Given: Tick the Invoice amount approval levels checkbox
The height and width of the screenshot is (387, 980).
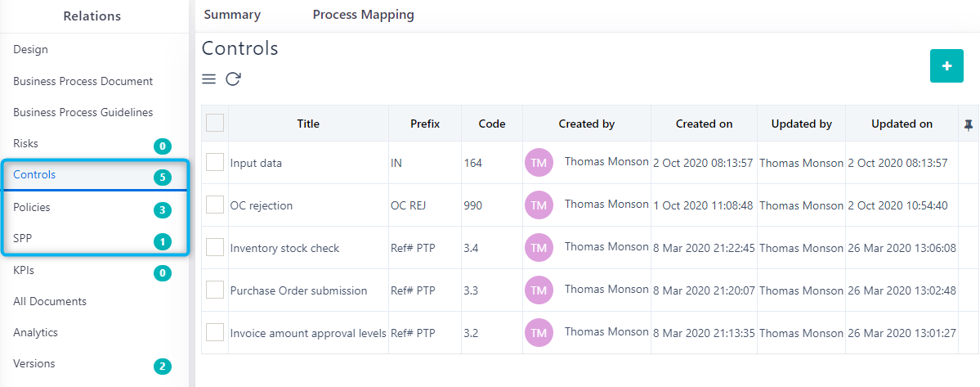Looking at the screenshot, I should coord(215,333).
